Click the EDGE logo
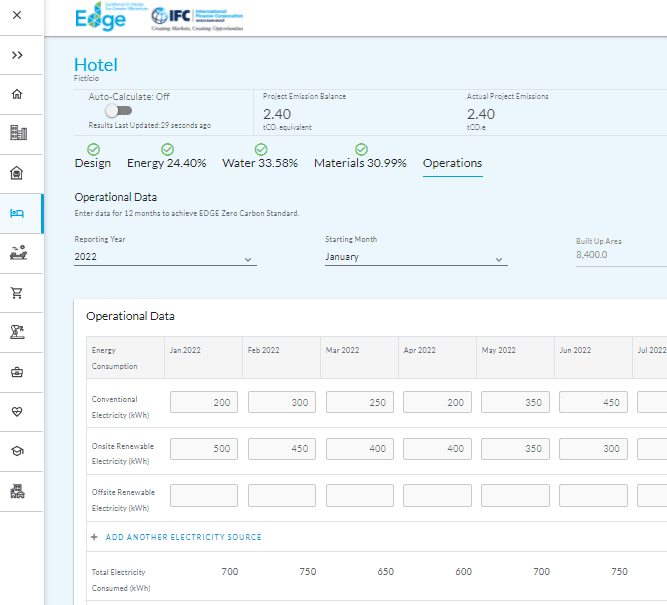667x605 pixels. [101, 17]
